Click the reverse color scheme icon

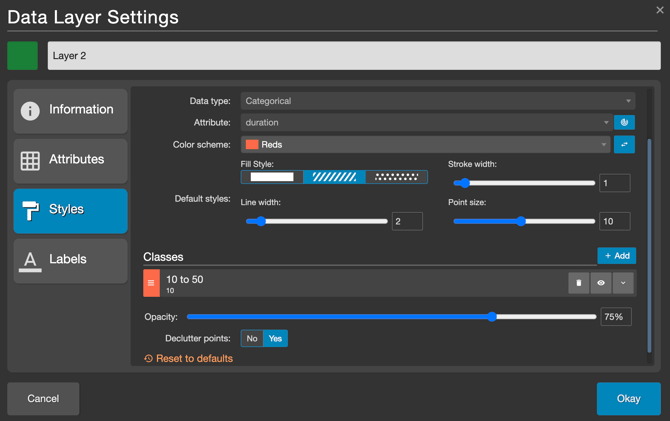[x=624, y=145]
